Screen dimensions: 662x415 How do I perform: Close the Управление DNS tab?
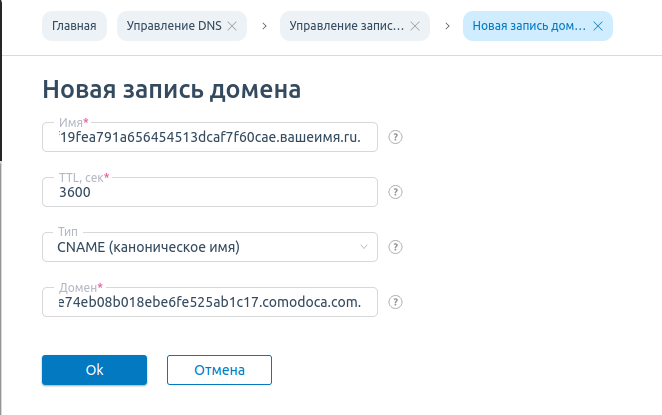[x=232, y=26]
